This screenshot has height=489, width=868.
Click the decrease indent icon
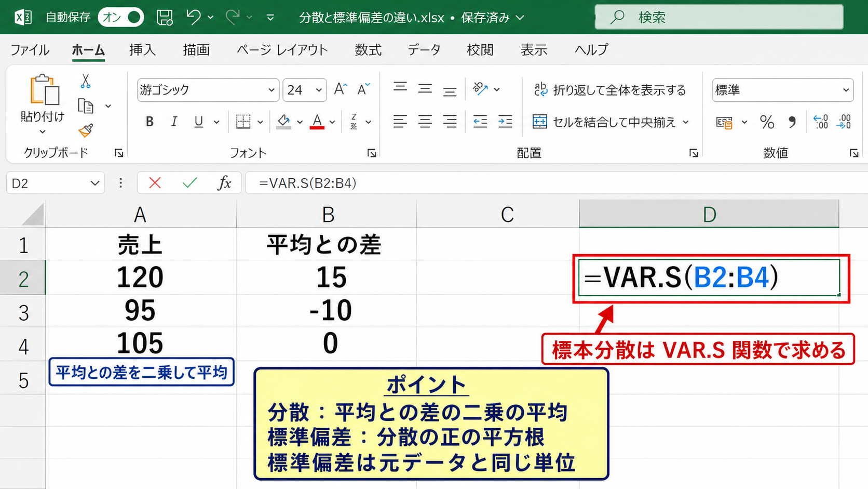(x=480, y=122)
